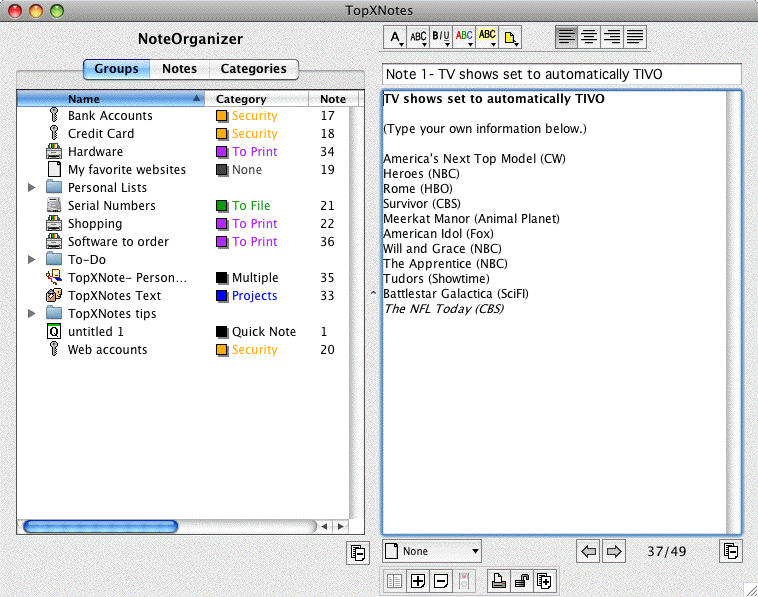The width and height of the screenshot is (758, 597).
Task: Open the None category dropdown below the note
Action: 432,551
